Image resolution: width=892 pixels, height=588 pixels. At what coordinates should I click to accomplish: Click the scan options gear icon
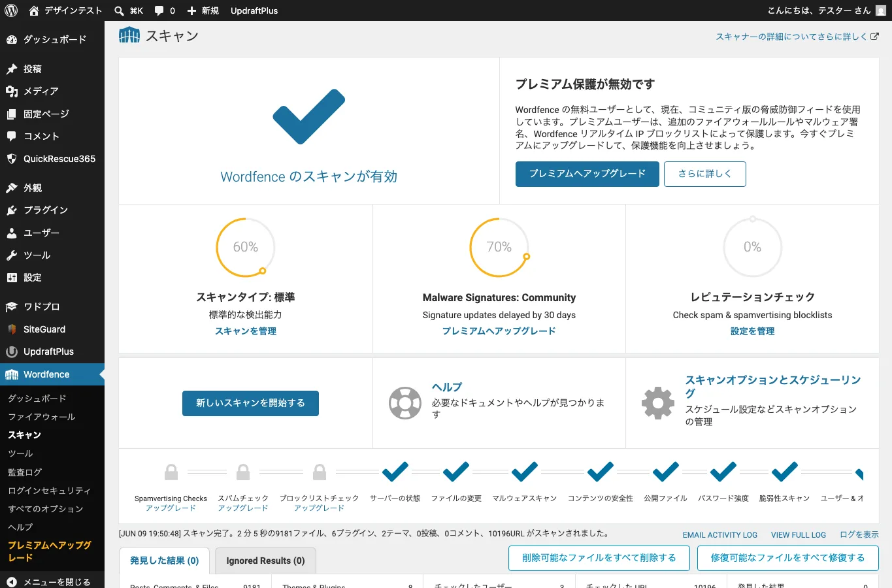coord(658,403)
